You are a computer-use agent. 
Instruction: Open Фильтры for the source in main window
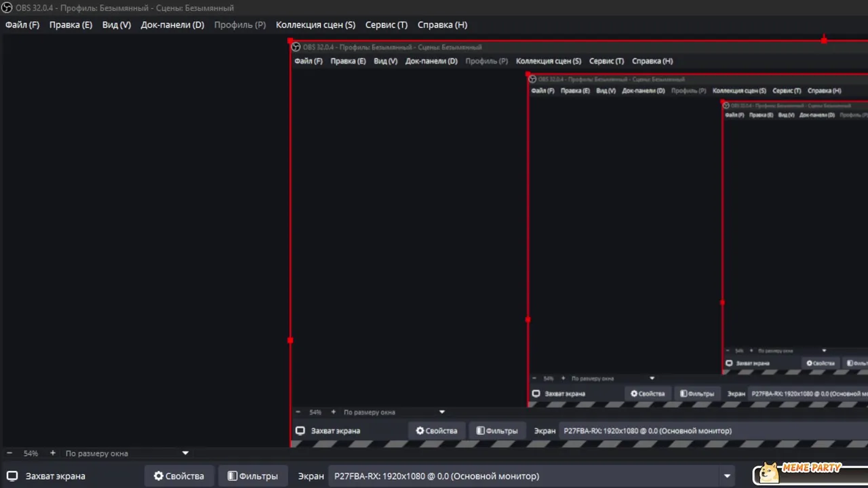(253, 476)
